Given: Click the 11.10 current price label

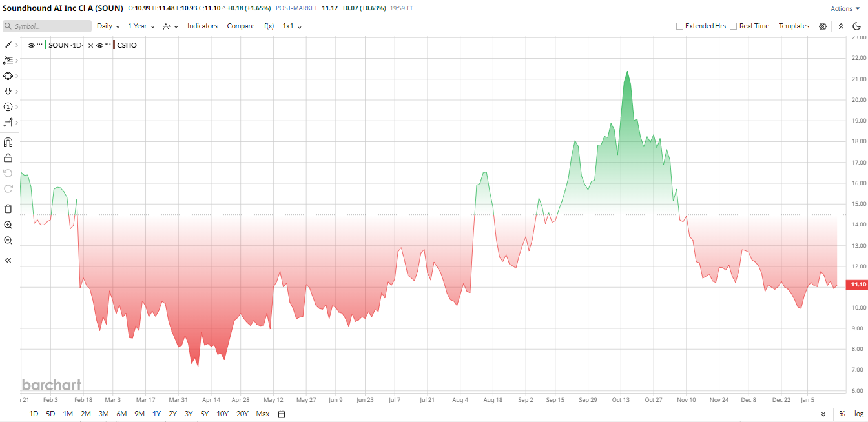Looking at the screenshot, I should pyautogui.click(x=858, y=285).
